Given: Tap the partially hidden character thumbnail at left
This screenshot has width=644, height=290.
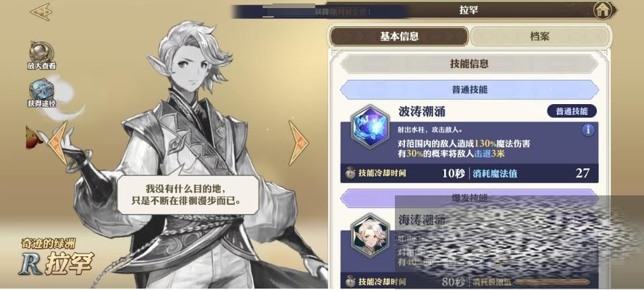Looking at the screenshot, I should 34,138.
